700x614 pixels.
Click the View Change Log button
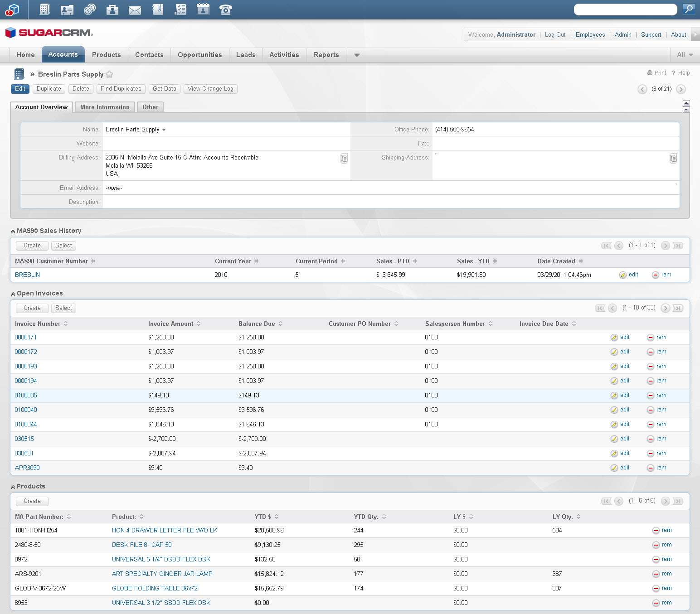210,89
